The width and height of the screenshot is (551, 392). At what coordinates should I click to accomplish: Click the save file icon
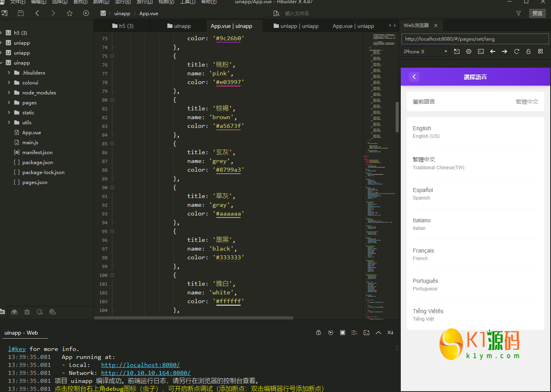point(21,13)
